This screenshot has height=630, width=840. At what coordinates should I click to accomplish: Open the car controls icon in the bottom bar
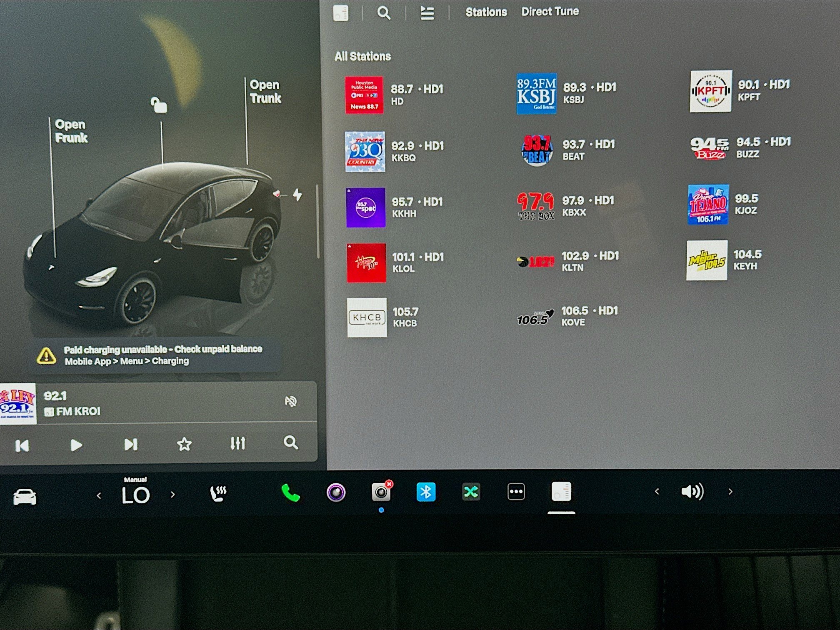25,497
